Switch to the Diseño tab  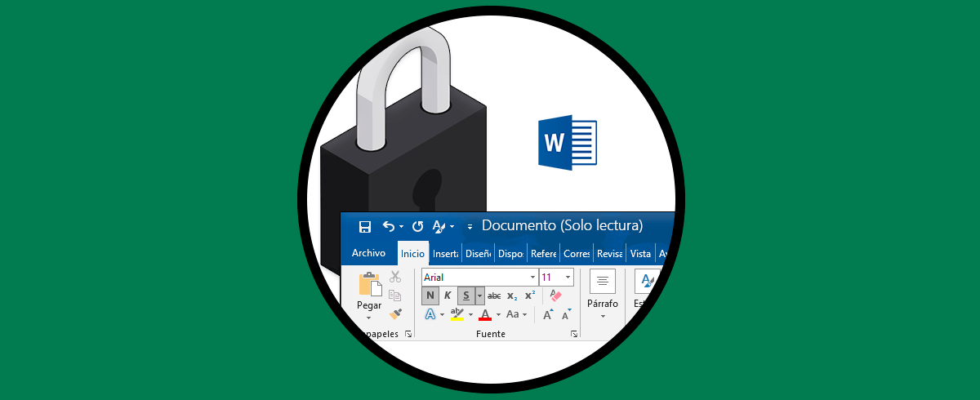[478, 253]
